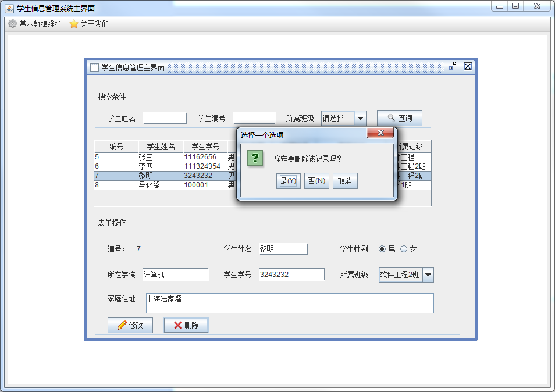
Task: Click the 修改 button with pencil icon
Action: tap(130, 325)
